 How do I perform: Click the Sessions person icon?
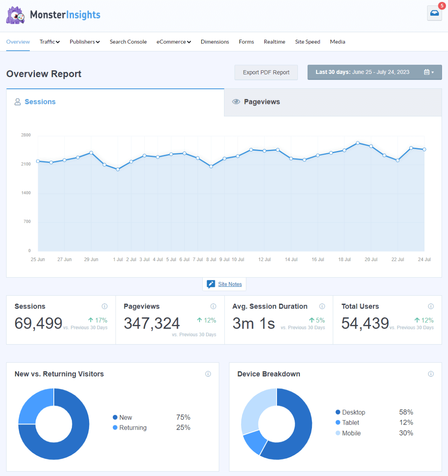pyautogui.click(x=18, y=102)
